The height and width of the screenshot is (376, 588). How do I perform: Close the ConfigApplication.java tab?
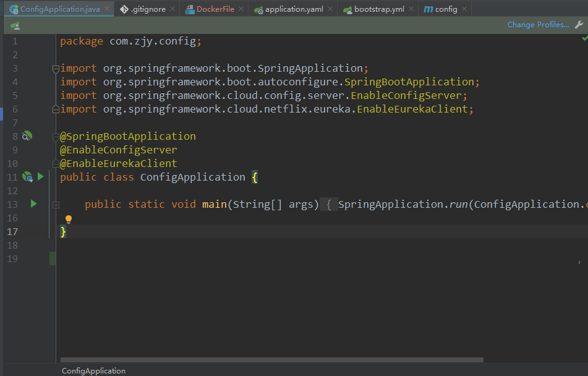pos(107,9)
